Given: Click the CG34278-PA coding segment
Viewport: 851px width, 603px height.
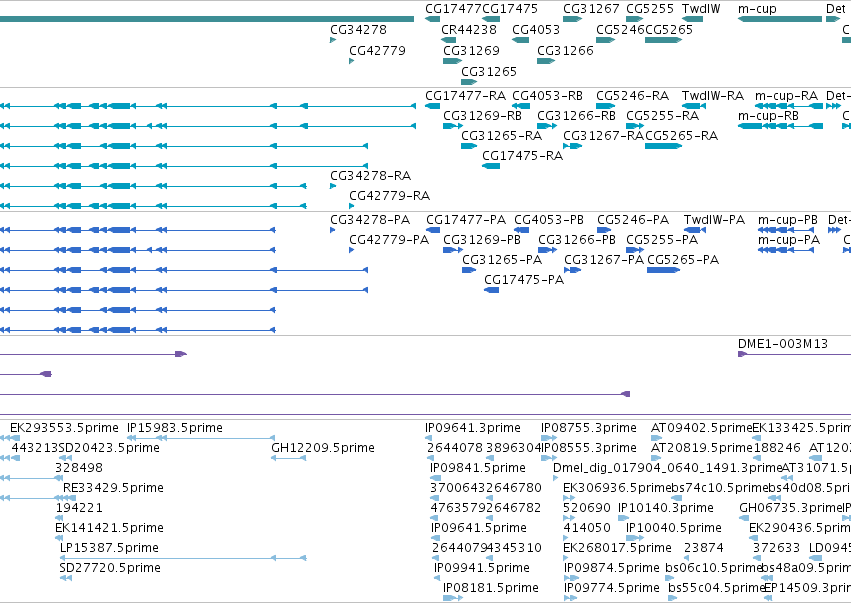Looking at the screenshot, I should click(x=333, y=230).
